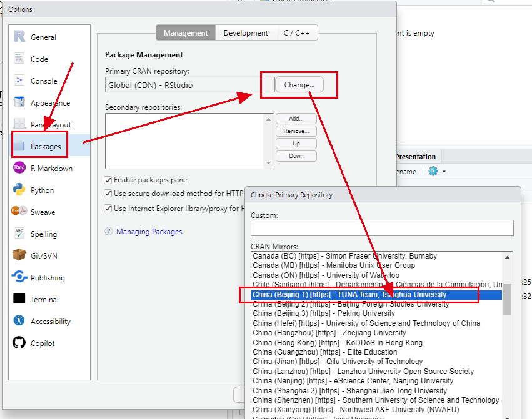Open the Spelling options label

(44, 234)
